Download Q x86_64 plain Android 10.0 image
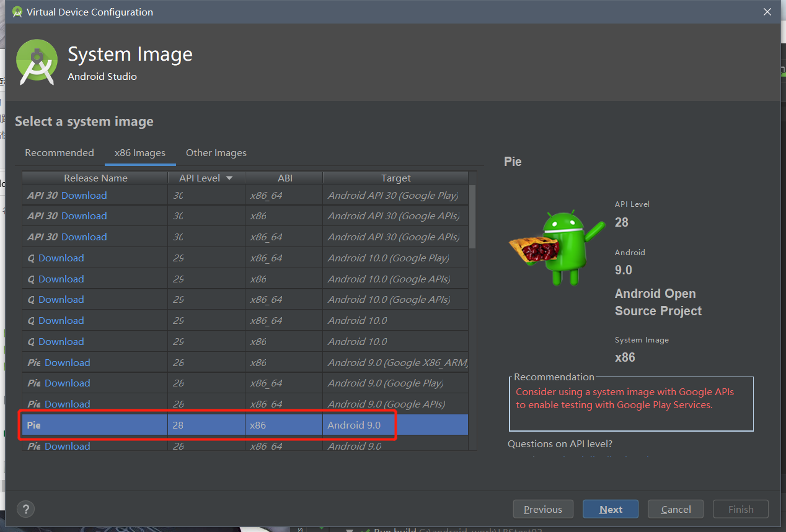786x532 pixels. pos(61,320)
